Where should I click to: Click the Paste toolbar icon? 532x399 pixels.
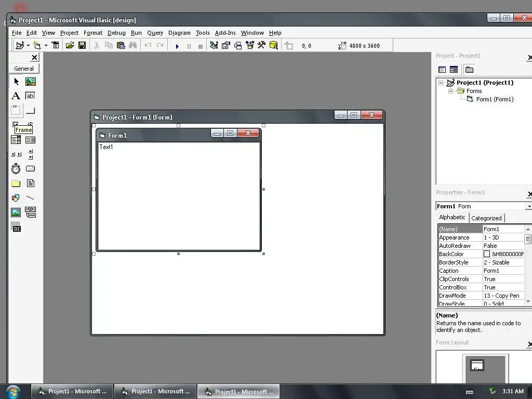tap(121, 45)
